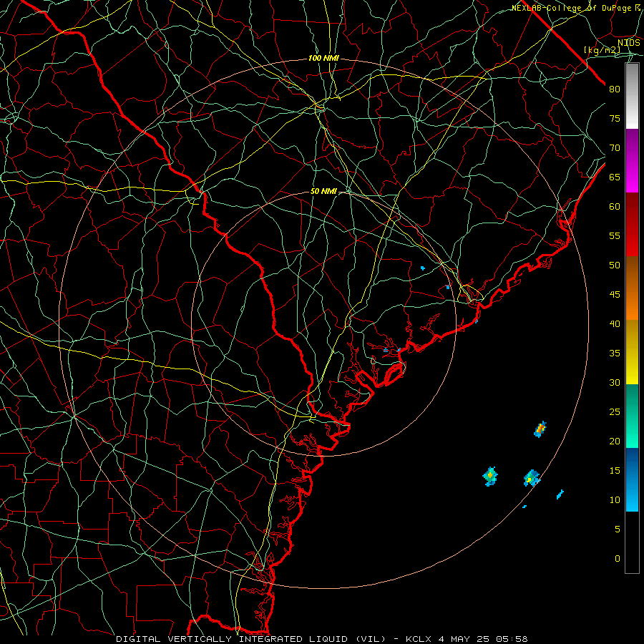Click the 50 NMI range ring label

click(x=323, y=191)
